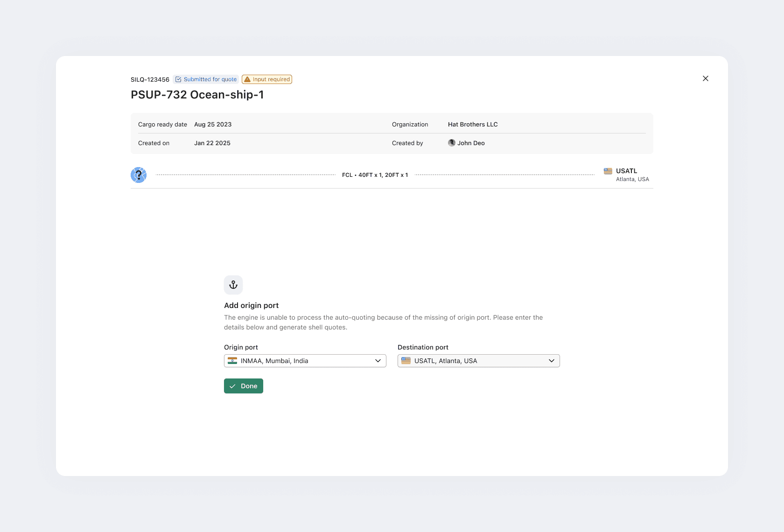Viewport: 784px width, 532px height.
Task: Click the Submitted for quote status tag
Action: point(206,79)
